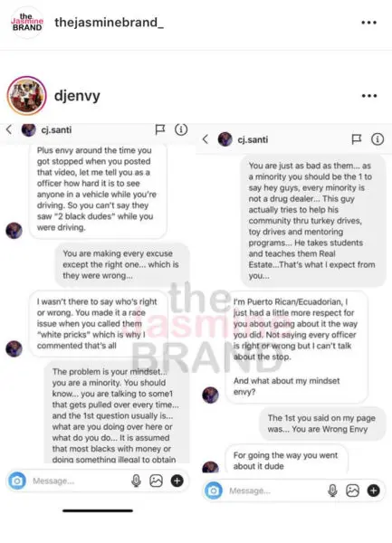Viewport: 392px width, 543px height.
Task: Tap microphone icon in left message bar
Action: (136, 481)
